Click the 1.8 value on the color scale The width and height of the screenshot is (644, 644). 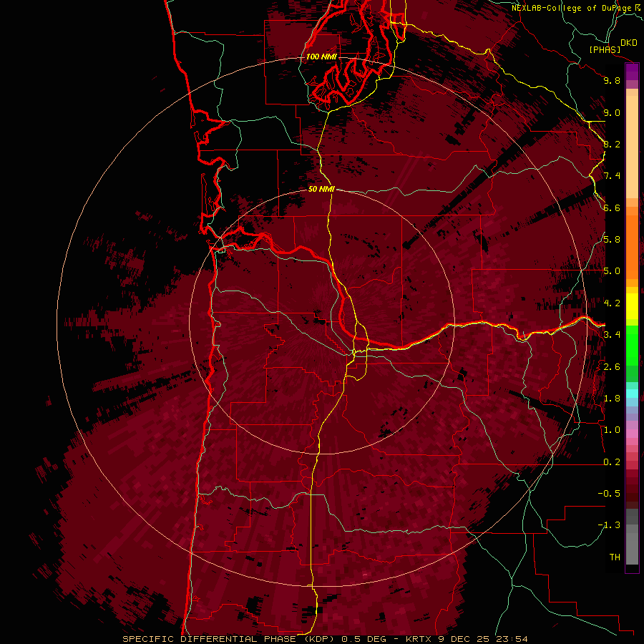pyautogui.click(x=612, y=399)
